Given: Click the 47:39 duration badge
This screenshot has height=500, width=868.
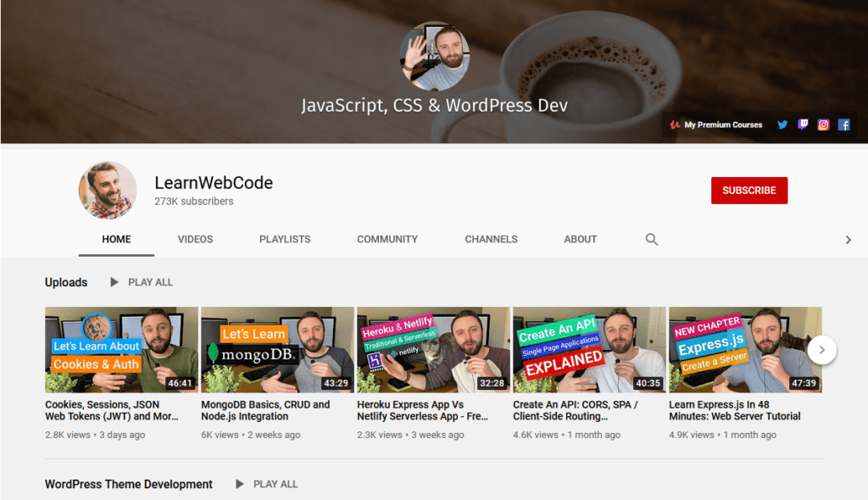Looking at the screenshot, I should [x=804, y=383].
